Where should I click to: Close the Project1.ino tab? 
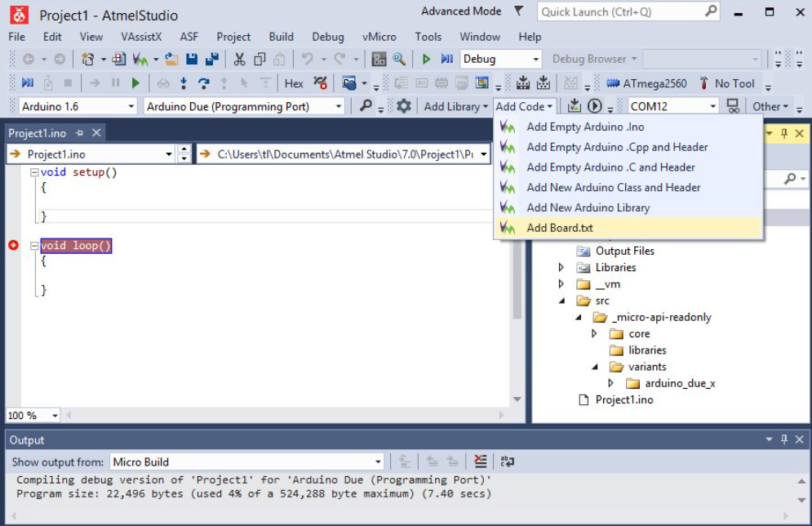pyautogui.click(x=96, y=132)
